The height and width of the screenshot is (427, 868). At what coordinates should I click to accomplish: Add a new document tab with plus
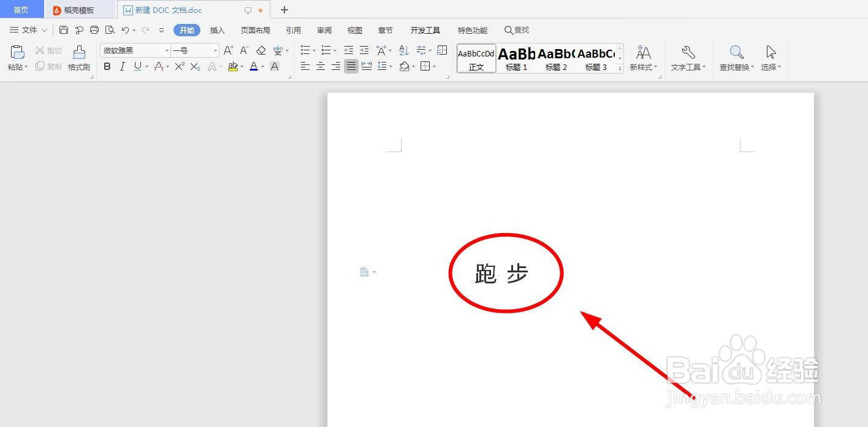284,10
